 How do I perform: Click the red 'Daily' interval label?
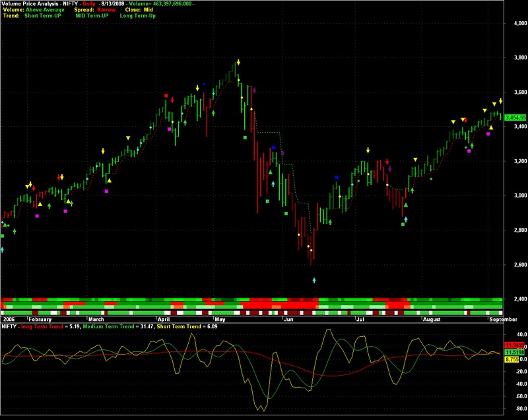[x=89, y=4]
